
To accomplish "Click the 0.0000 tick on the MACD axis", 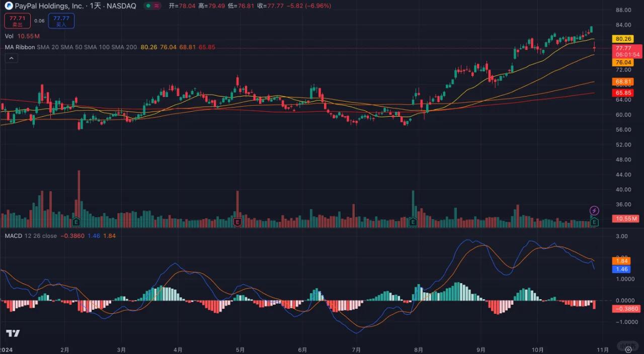I will tap(624, 300).
